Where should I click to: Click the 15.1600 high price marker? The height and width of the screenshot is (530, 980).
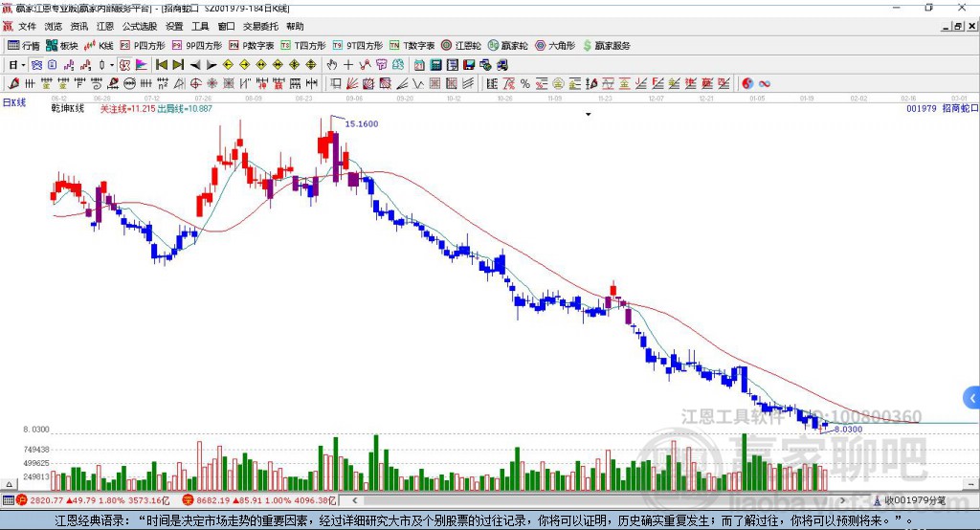(x=361, y=123)
